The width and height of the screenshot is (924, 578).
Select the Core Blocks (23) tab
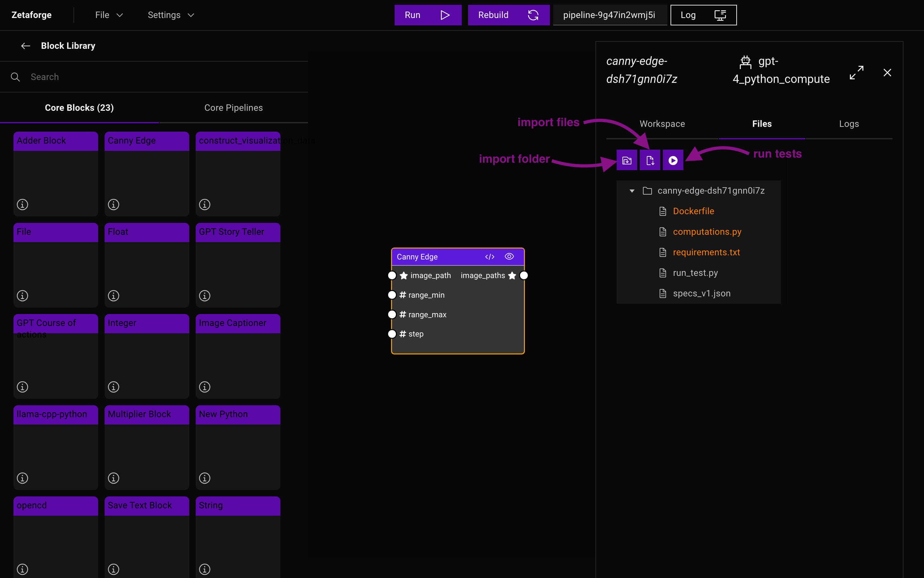click(x=79, y=108)
